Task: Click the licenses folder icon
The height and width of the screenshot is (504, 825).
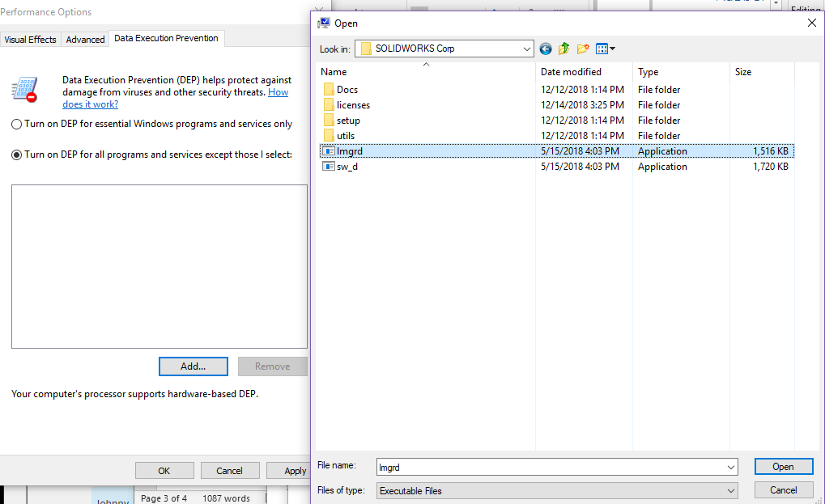Action: 329,104
